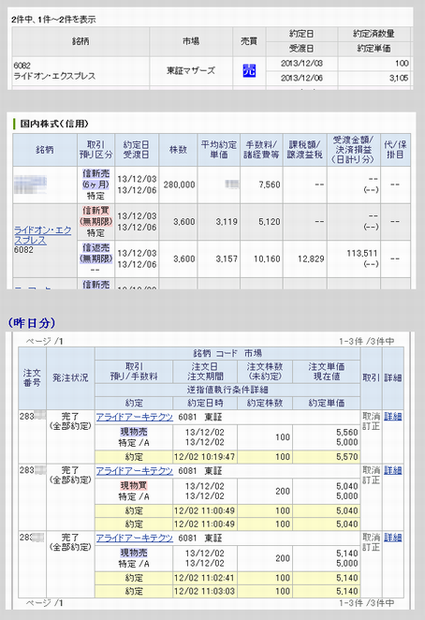This screenshot has width=425, height=620.
Task: Click the 10,160 commission value
Action: pos(267,259)
